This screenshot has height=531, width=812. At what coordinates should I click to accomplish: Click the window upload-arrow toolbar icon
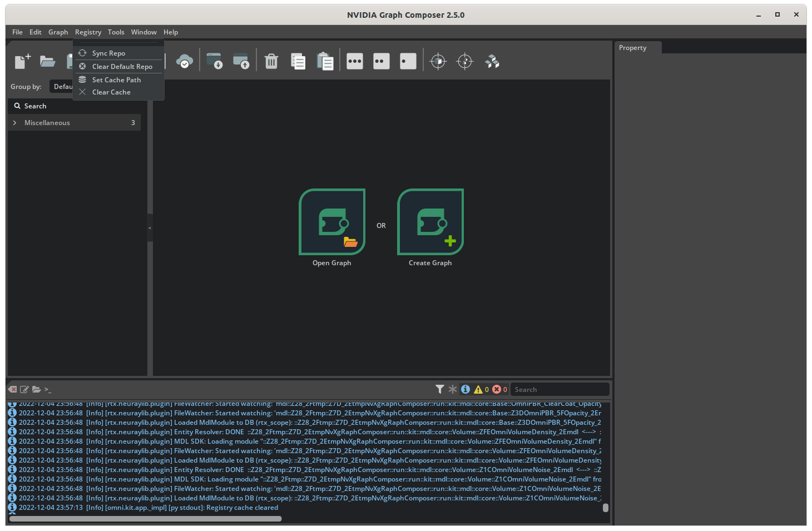click(x=241, y=61)
